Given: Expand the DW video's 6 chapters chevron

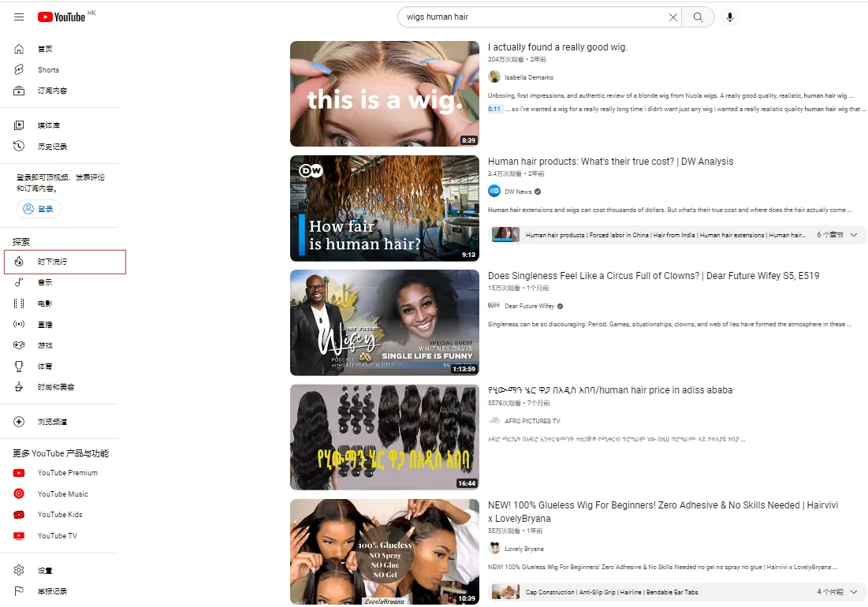Looking at the screenshot, I should [x=854, y=235].
